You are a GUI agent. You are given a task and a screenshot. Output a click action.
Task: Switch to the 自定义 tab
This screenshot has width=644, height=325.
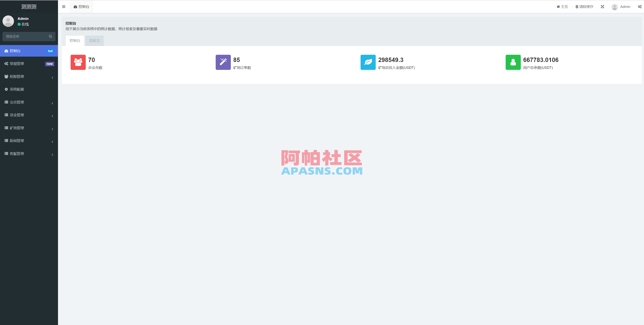pyautogui.click(x=94, y=40)
